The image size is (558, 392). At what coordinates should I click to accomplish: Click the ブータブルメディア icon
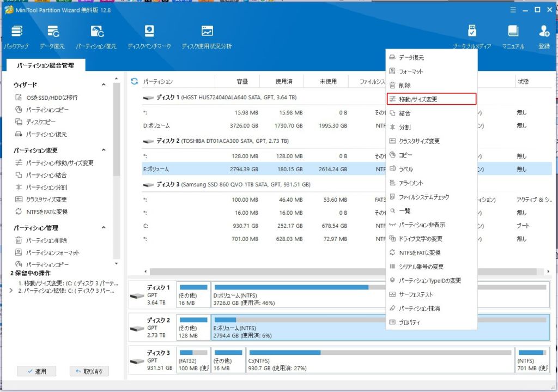click(x=472, y=32)
